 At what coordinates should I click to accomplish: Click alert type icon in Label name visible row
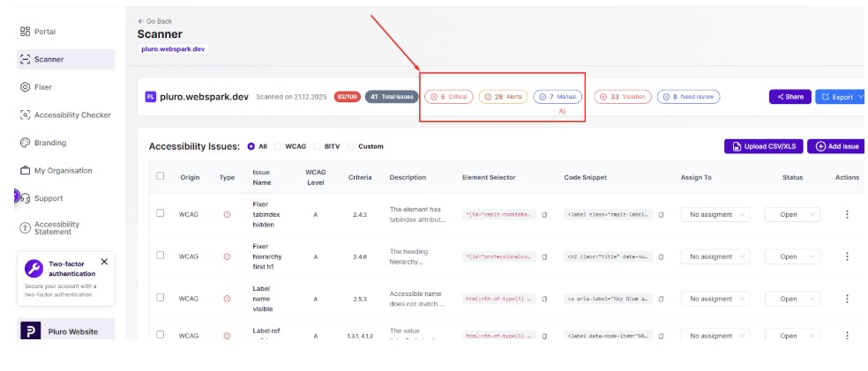[227, 299]
